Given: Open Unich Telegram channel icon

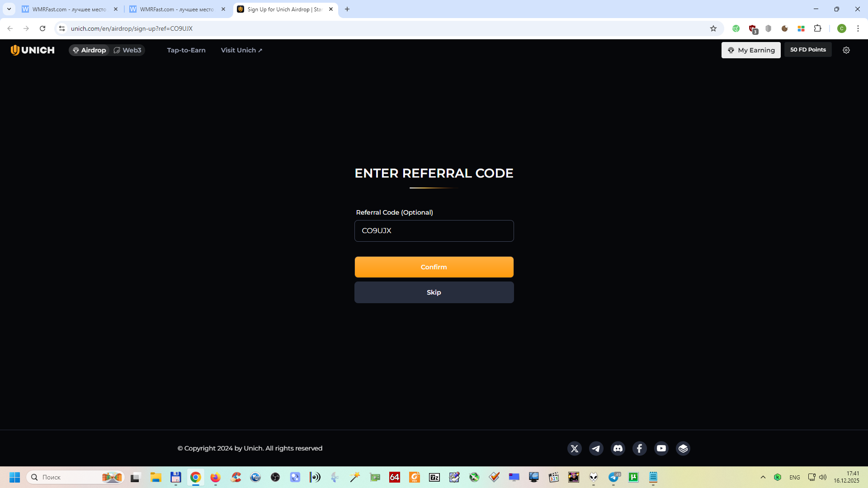Looking at the screenshot, I should pyautogui.click(x=596, y=448).
